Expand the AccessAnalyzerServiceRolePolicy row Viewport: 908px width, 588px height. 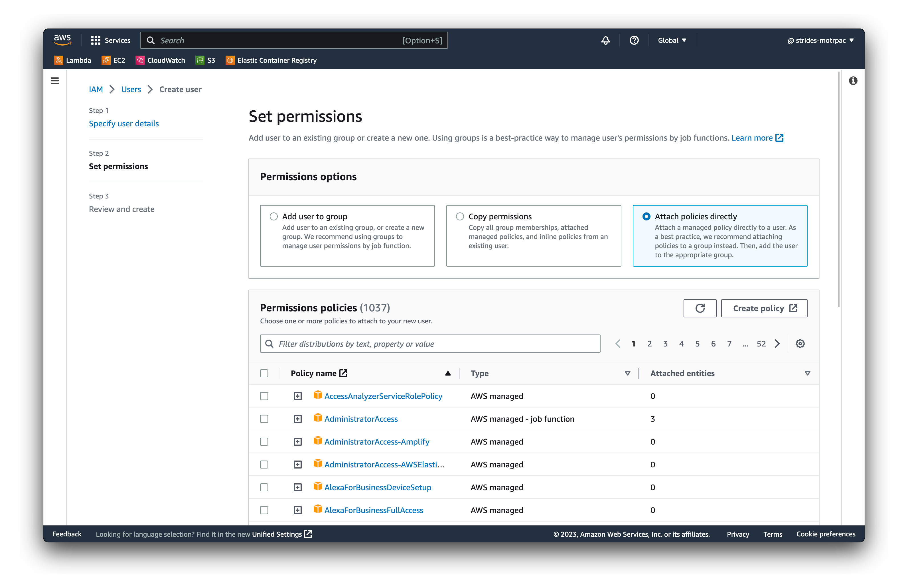pos(297,396)
